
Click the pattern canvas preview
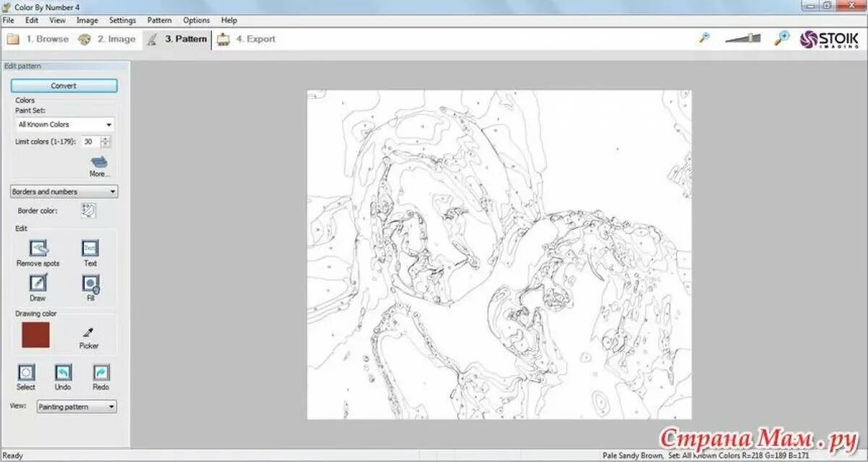point(499,254)
